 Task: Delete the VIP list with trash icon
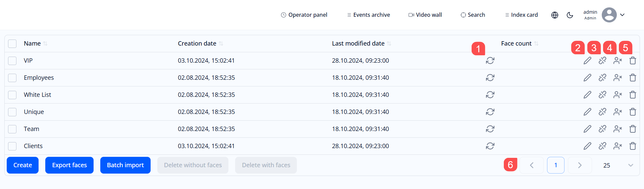[633, 61]
